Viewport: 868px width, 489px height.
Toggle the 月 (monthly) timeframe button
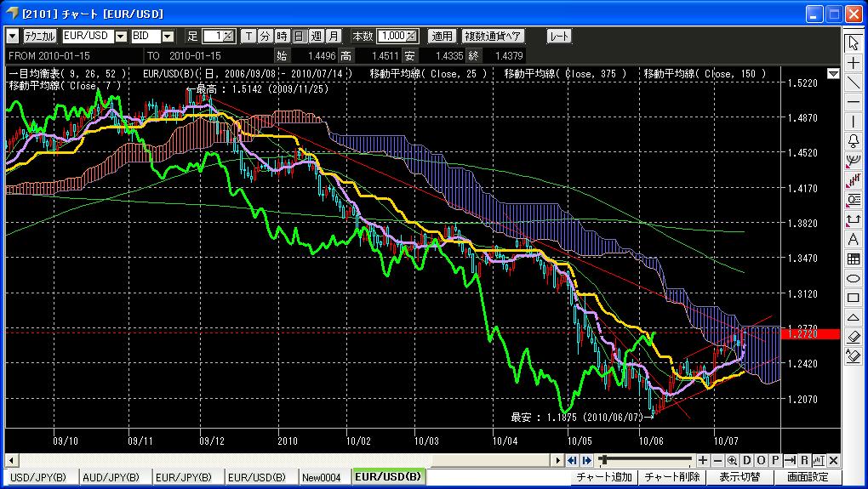[x=333, y=37]
